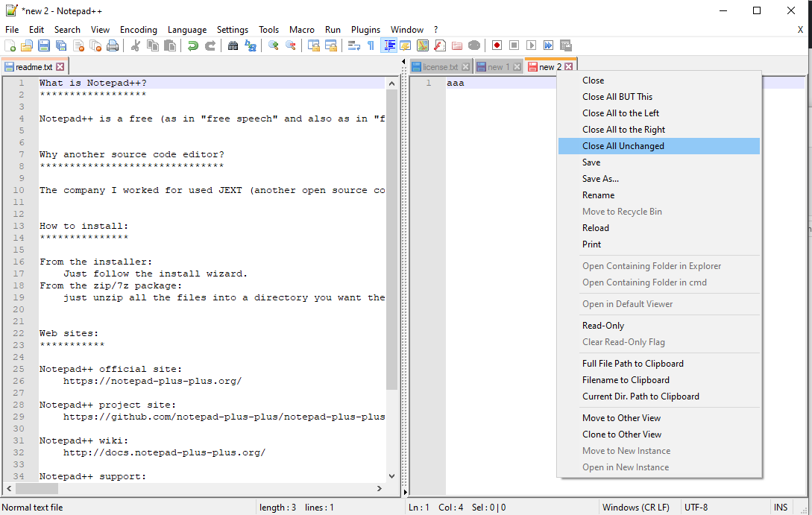
Task: Open the Plugins menu
Action: pyautogui.click(x=365, y=30)
